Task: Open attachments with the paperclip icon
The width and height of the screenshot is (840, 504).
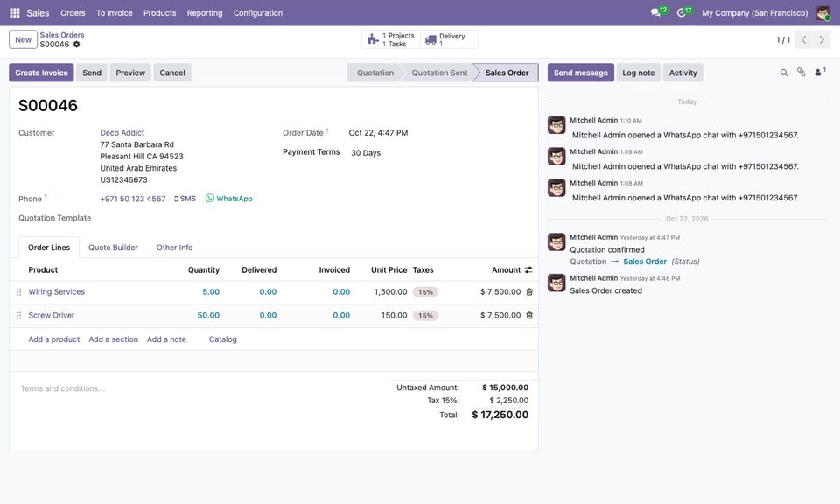Action: pyautogui.click(x=801, y=73)
